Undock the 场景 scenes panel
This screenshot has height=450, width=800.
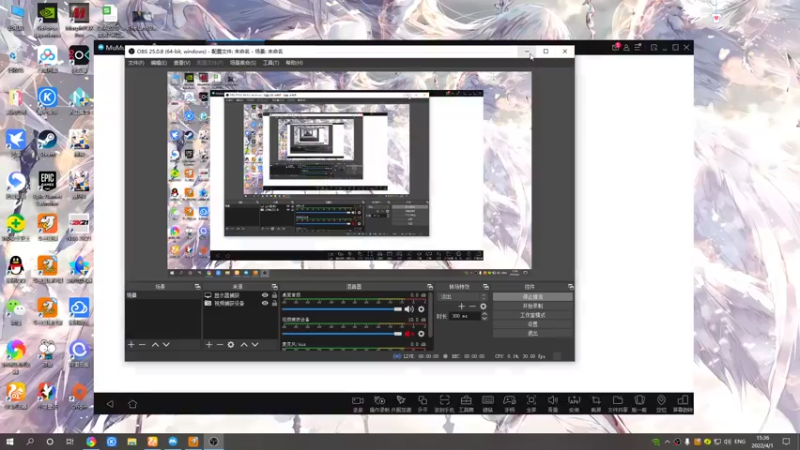(x=197, y=287)
